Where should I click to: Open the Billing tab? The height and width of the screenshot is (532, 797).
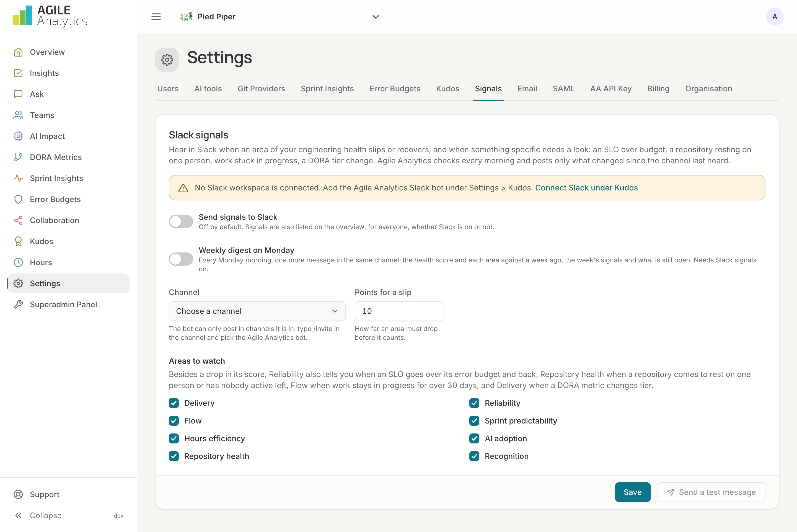658,89
